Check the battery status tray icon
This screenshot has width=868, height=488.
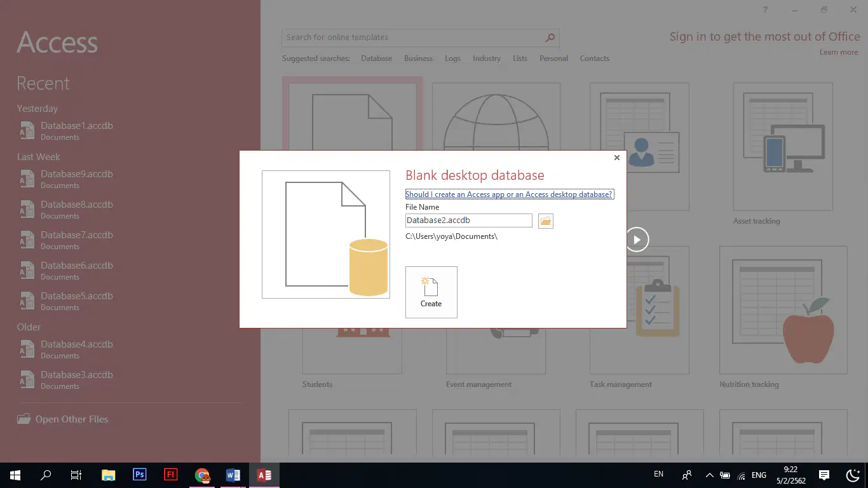click(x=725, y=475)
